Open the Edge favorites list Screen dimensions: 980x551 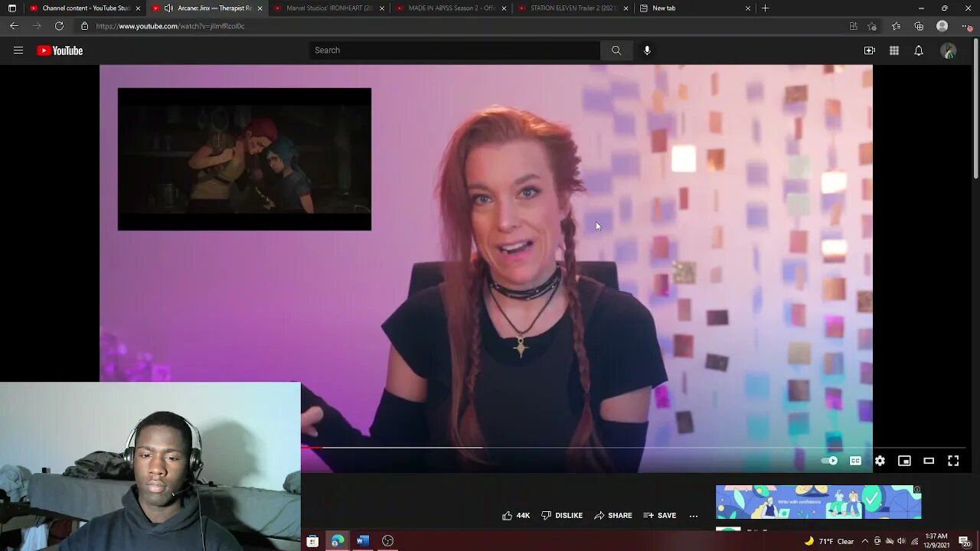[x=896, y=26]
